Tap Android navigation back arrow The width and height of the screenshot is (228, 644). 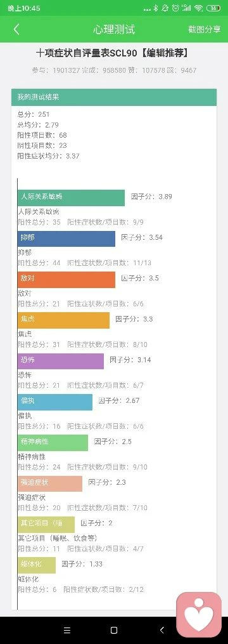pyautogui.click(x=161, y=631)
